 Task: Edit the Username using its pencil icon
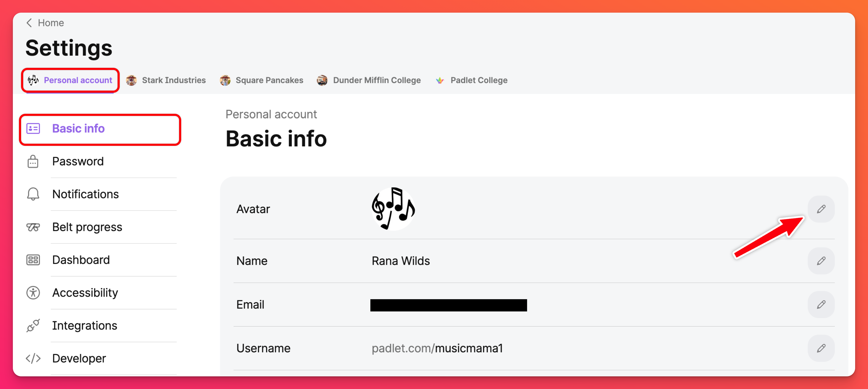click(x=821, y=348)
